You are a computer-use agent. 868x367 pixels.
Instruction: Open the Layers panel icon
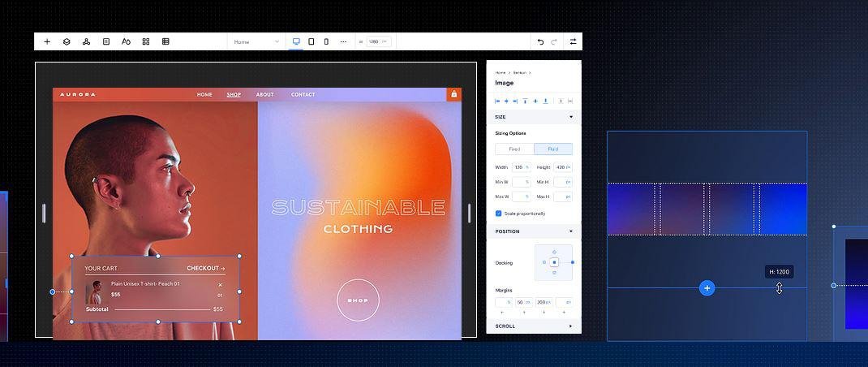click(67, 41)
